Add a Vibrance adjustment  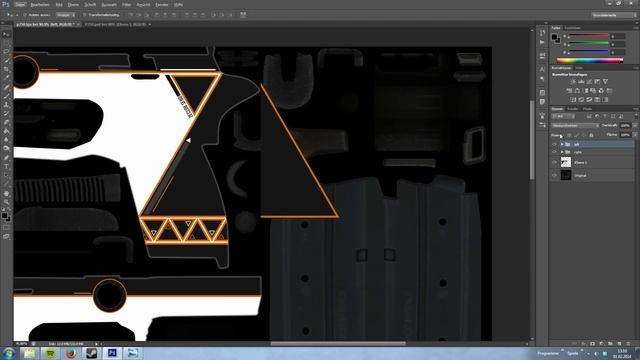605,82
